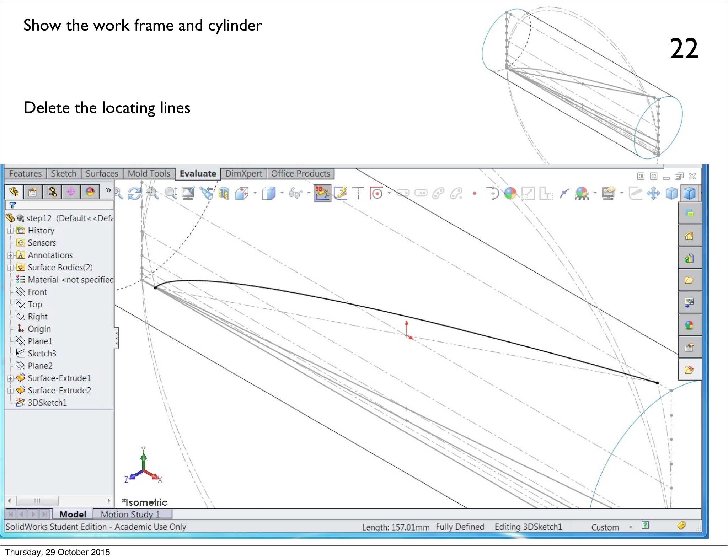Image resolution: width=728 pixels, height=560 pixels.
Task: Click the feature tree horizontal scrollbar
Action: coord(37,501)
